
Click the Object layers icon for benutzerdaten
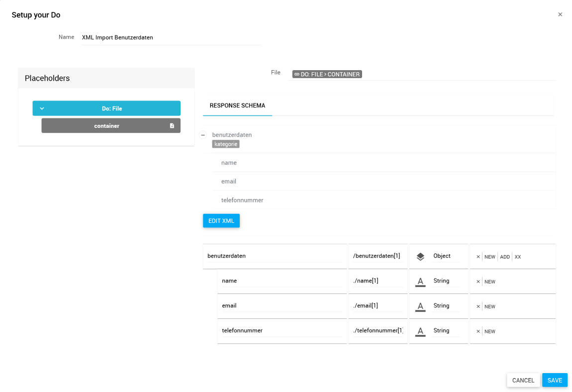point(420,257)
